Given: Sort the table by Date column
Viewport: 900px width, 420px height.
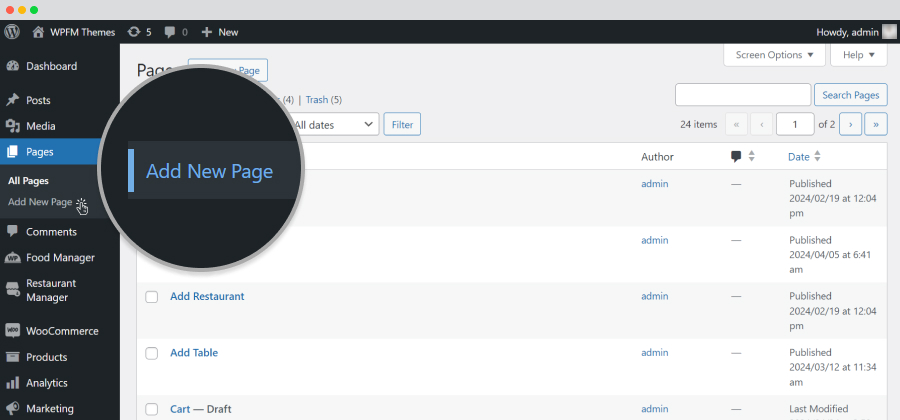Looking at the screenshot, I should coord(804,157).
